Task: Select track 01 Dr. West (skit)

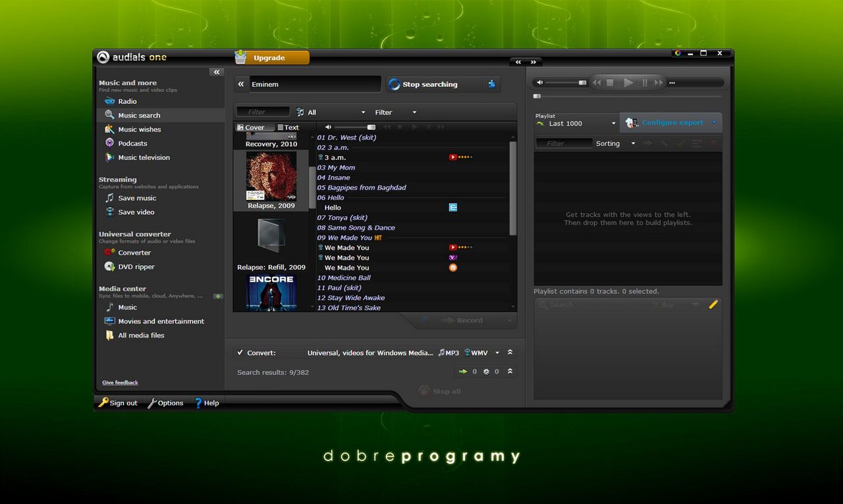Action: [x=346, y=138]
